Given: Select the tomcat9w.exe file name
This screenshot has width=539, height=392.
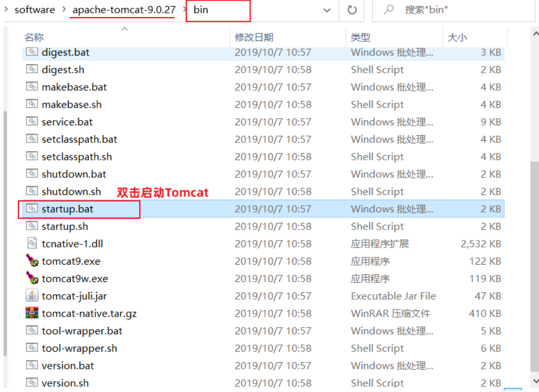Looking at the screenshot, I should 75,279.
